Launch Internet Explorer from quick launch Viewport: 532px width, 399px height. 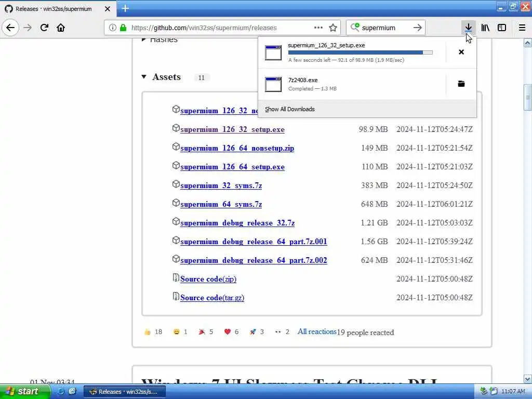pyautogui.click(x=61, y=391)
